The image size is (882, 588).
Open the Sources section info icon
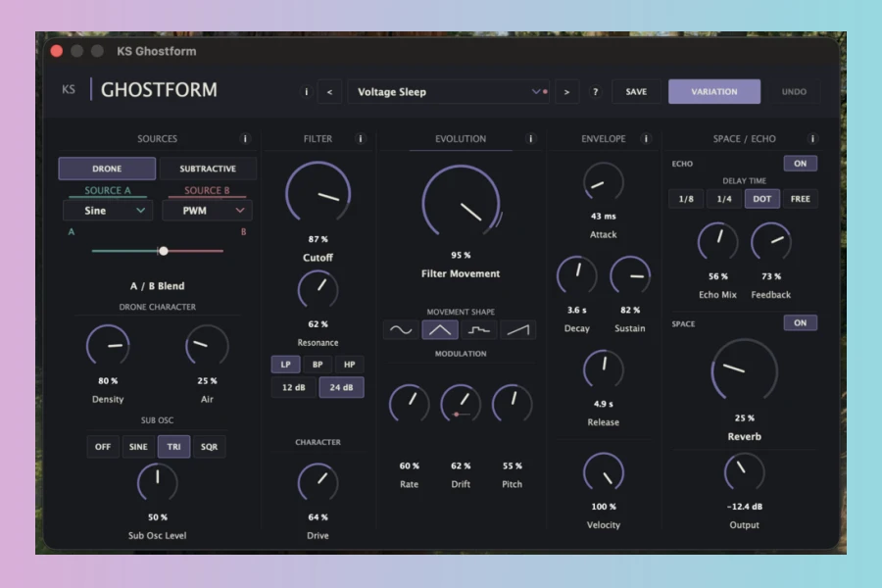pos(245,139)
